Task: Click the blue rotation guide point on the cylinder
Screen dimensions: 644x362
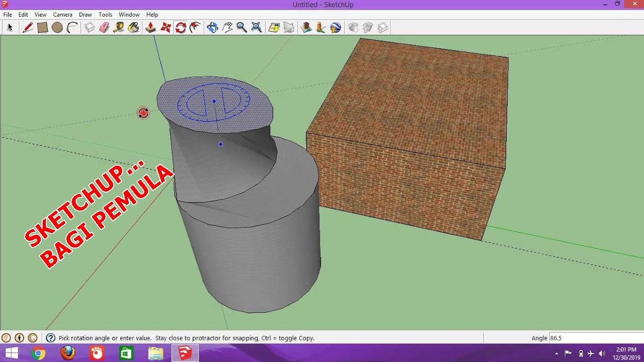Action: point(220,144)
